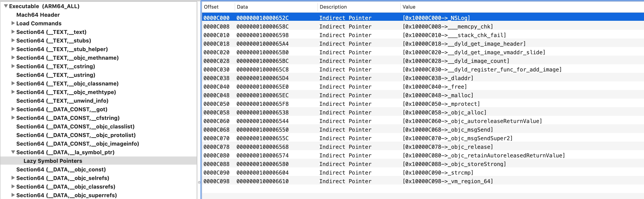Click the __dyld_register_func_for_add_image value
644x199 pixels.
(x=482, y=69)
